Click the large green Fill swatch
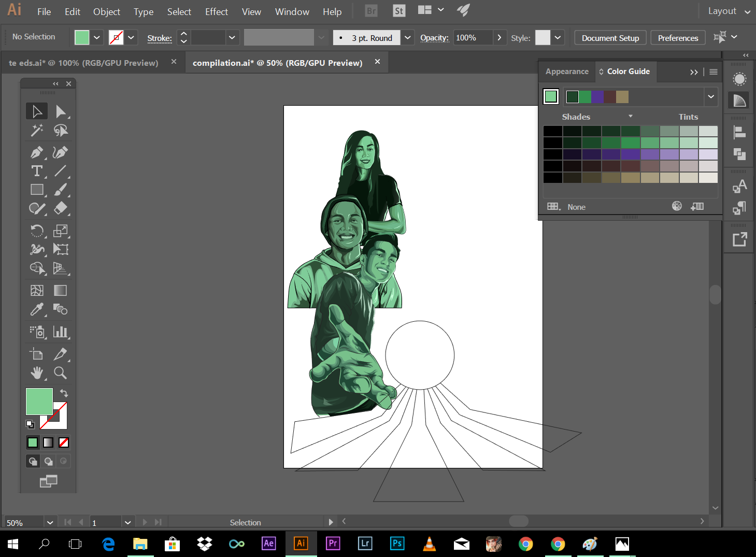This screenshot has width=756, height=557. click(x=39, y=401)
